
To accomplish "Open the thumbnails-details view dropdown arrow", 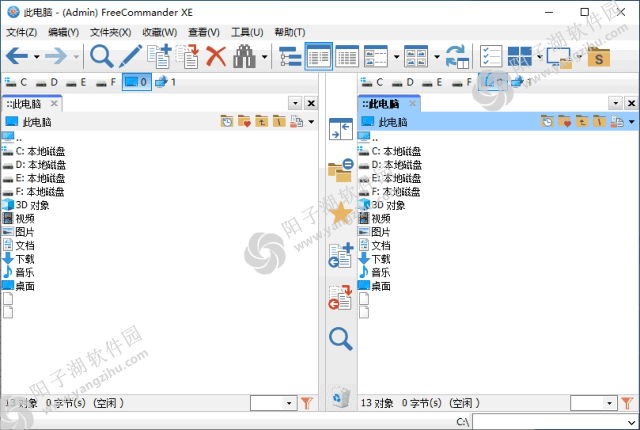I will [396, 56].
